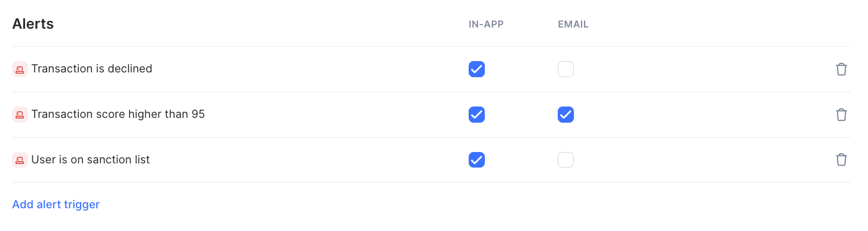Uncheck in-app for Transaction score higher than 95

tap(476, 114)
